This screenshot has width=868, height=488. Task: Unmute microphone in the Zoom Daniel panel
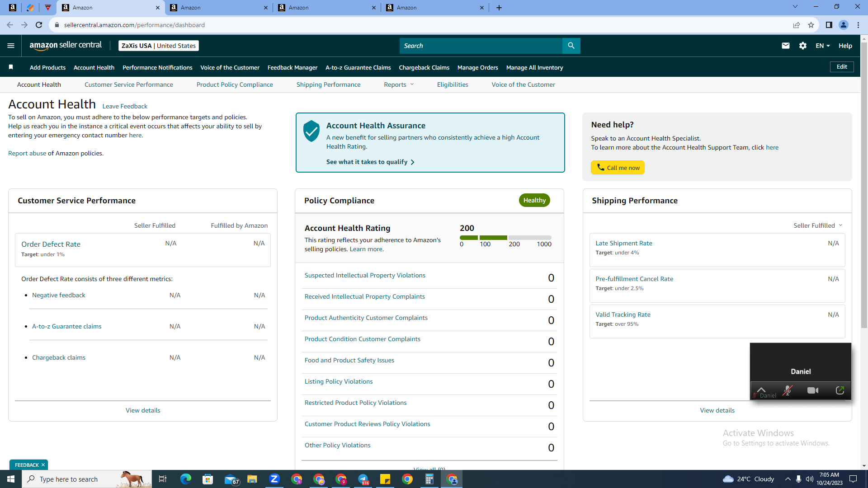[788, 390]
